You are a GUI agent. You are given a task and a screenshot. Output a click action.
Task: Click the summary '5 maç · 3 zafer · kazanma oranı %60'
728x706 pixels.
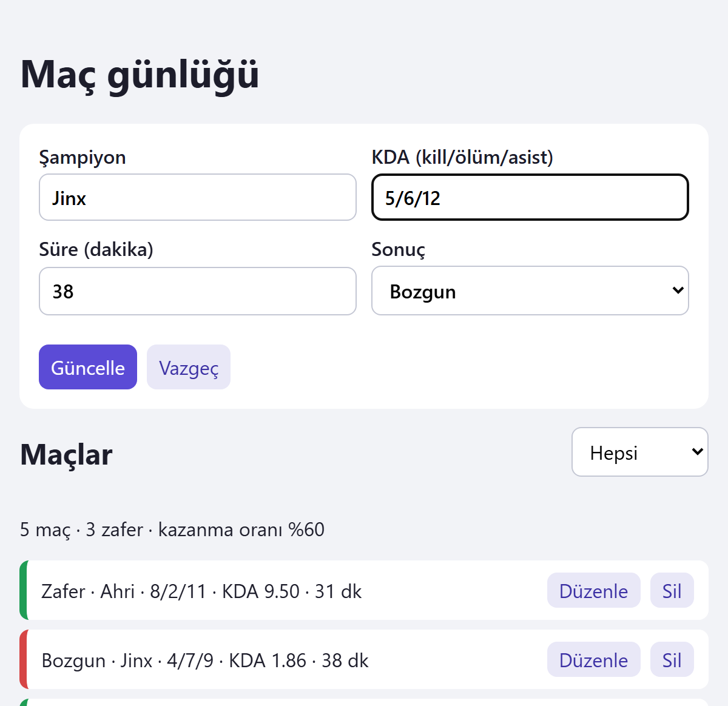[172, 529]
